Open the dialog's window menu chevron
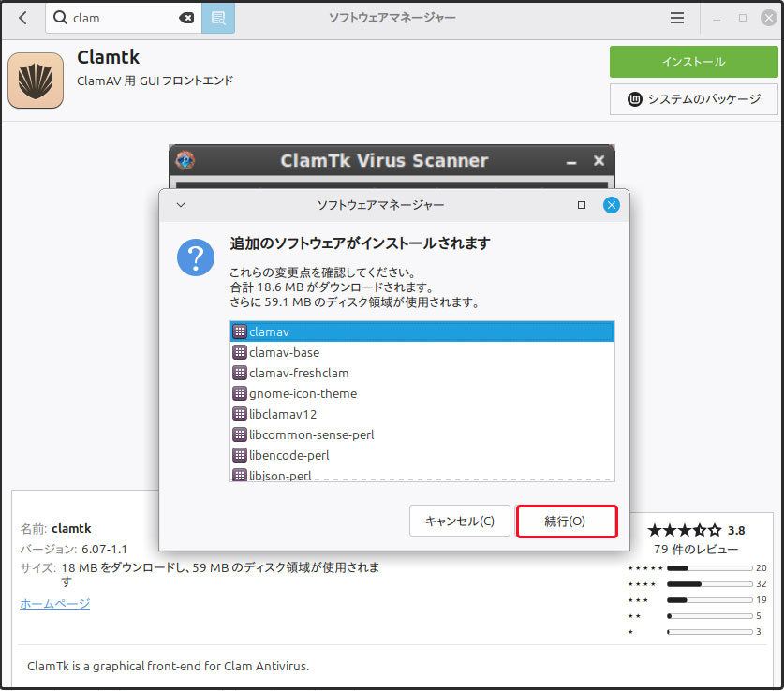The height and width of the screenshot is (691, 784). (x=181, y=205)
